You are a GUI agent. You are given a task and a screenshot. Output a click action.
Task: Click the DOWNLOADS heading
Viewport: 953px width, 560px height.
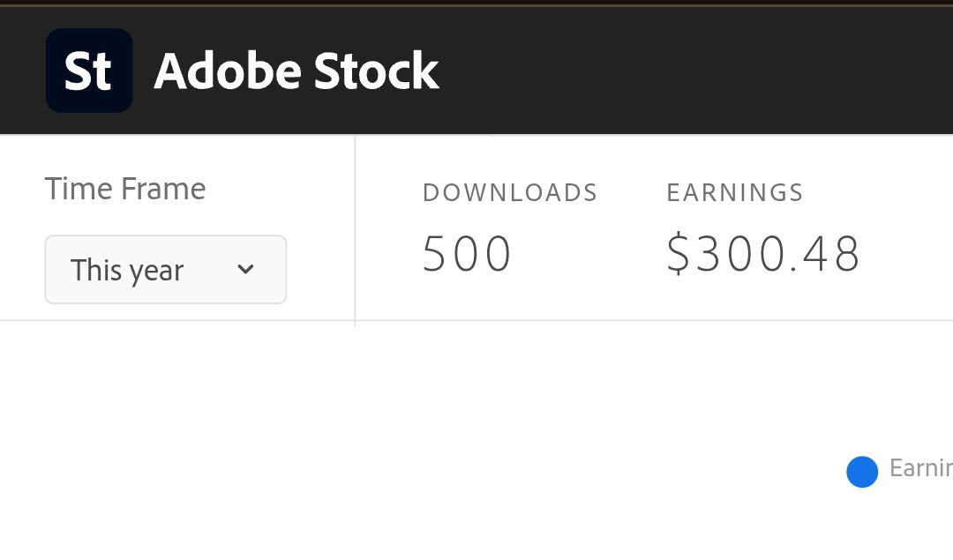point(510,192)
